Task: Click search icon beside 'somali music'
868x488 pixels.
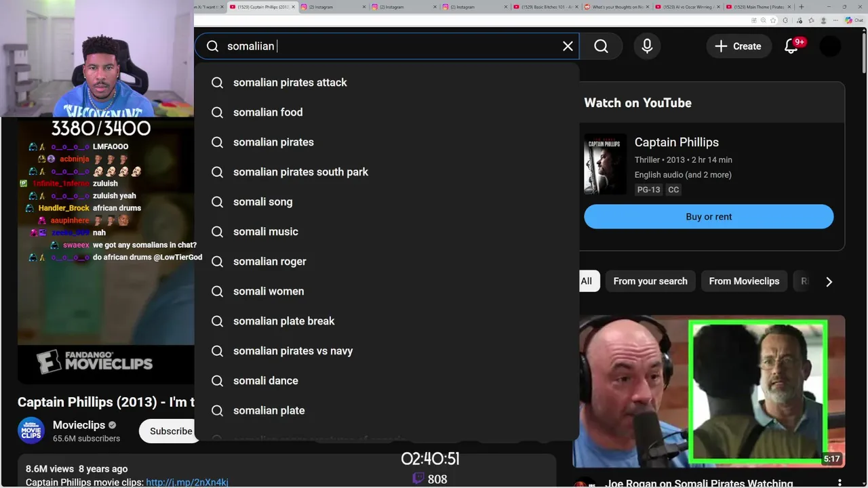Action: pyautogui.click(x=217, y=232)
